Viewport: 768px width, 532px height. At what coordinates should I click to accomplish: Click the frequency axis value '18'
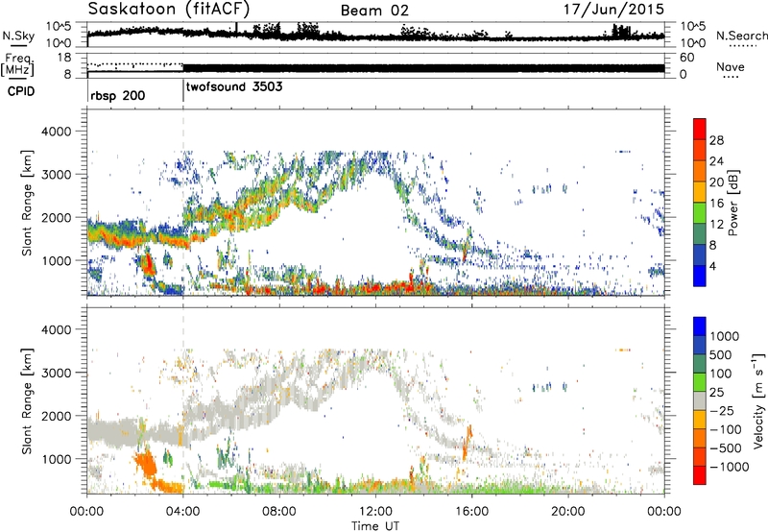coord(64,58)
